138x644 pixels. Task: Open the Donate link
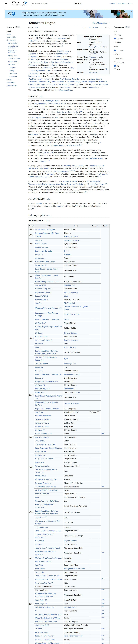pyautogui.click(x=112, y=4)
